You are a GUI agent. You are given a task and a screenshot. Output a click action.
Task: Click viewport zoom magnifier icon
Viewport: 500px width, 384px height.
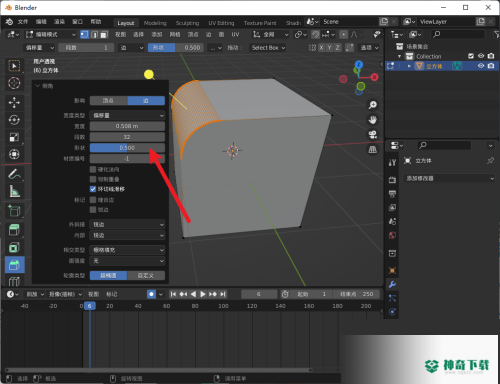pyautogui.click(x=372, y=105)
